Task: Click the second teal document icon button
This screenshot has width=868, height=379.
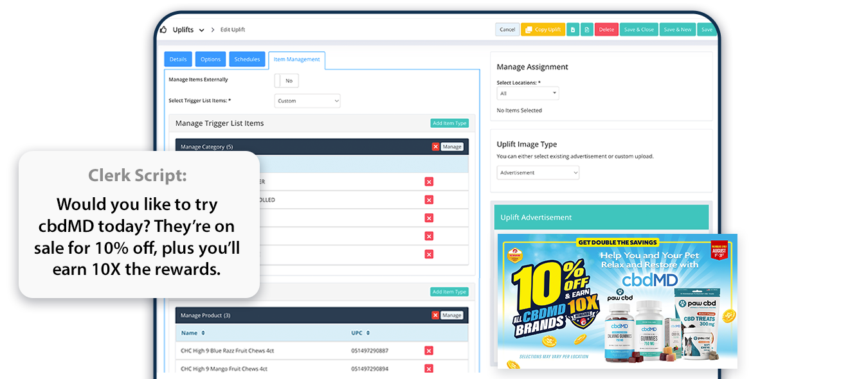Action: click(587, 30)
